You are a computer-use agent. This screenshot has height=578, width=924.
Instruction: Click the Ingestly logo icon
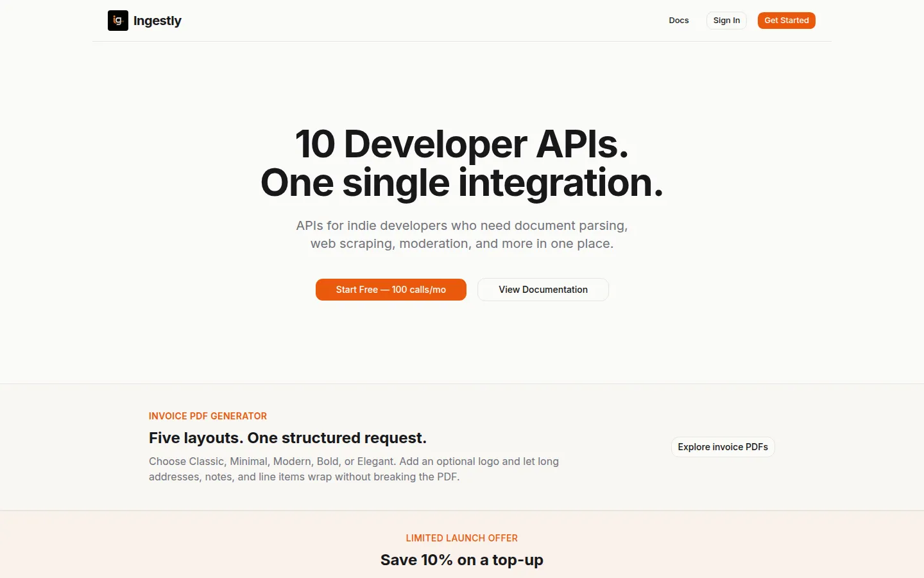pos(118,21)
